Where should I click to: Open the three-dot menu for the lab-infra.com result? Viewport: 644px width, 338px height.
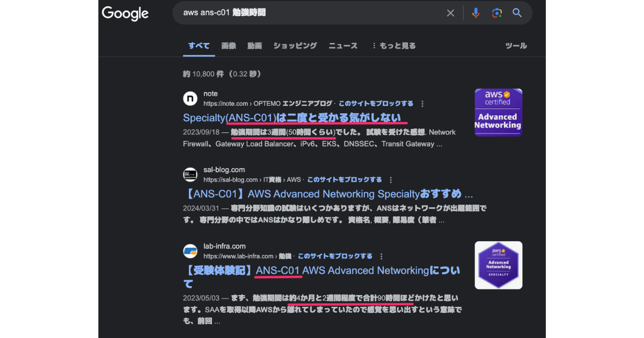tap(382, 256)
